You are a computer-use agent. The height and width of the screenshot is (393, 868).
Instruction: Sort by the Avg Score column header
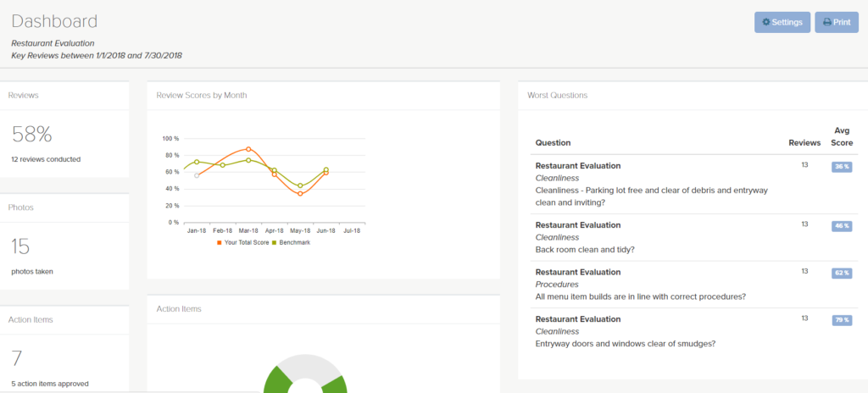[842, 136]
